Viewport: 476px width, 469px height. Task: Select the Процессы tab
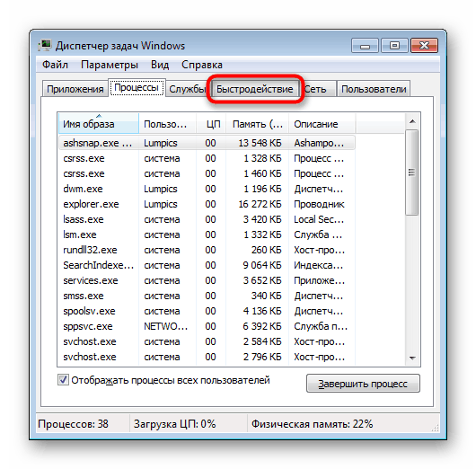(137, 87)
